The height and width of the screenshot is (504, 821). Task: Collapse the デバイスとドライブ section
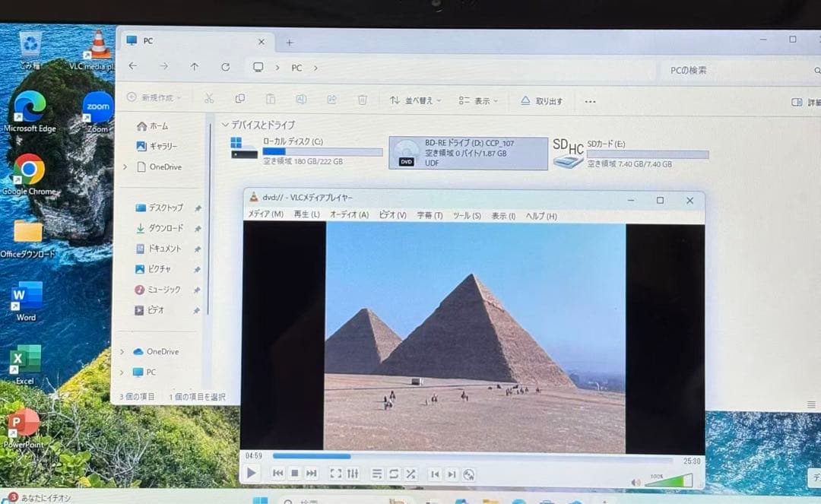225,124
